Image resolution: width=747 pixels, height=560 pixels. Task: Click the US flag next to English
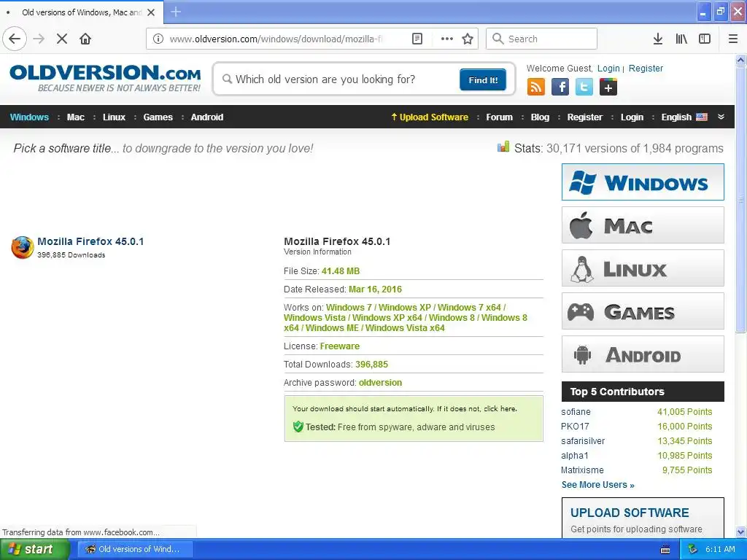pos(702,117)
